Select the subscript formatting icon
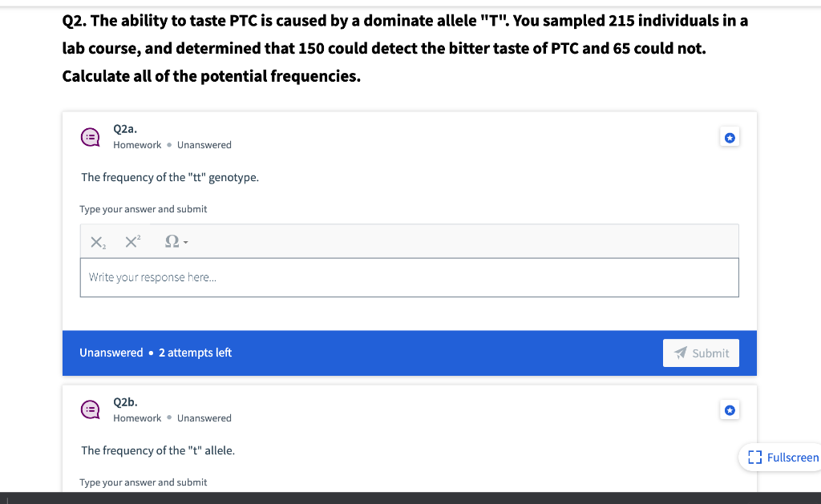The width and height of the screenshot is (821, 504). (96, 241)
